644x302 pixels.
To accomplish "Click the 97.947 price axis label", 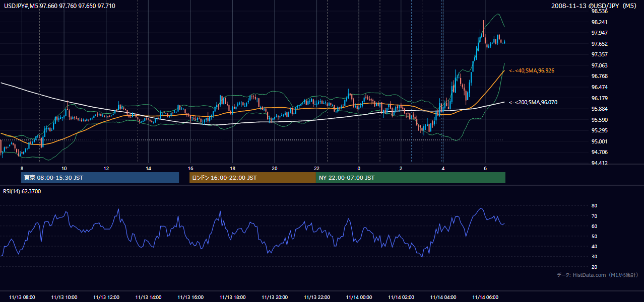I will tap(599, 33).
